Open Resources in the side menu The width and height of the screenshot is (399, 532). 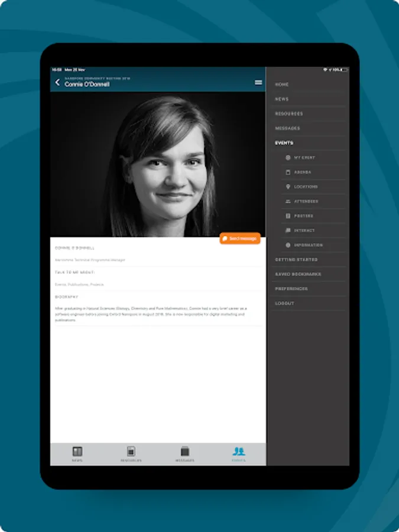[288, 113]
